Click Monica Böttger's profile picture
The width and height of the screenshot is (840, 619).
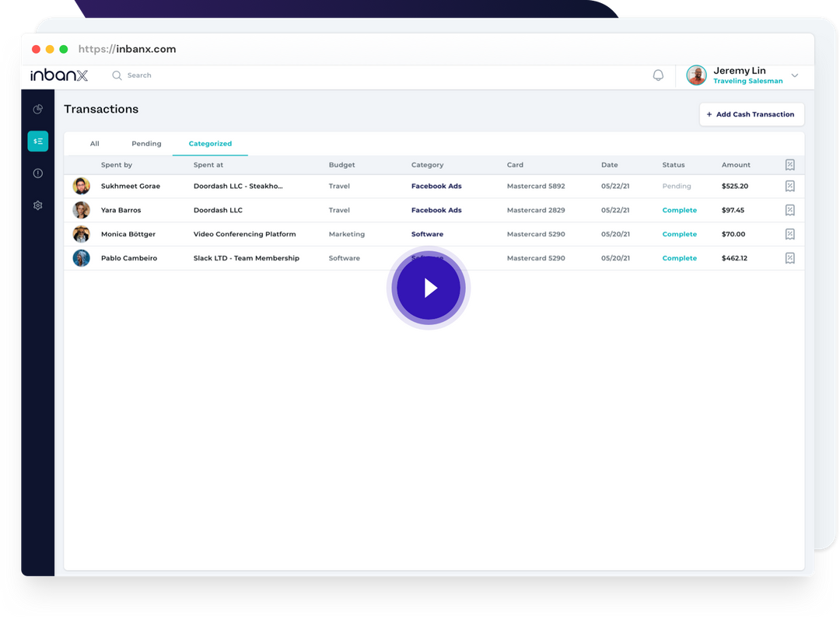[x=81, y=233]
